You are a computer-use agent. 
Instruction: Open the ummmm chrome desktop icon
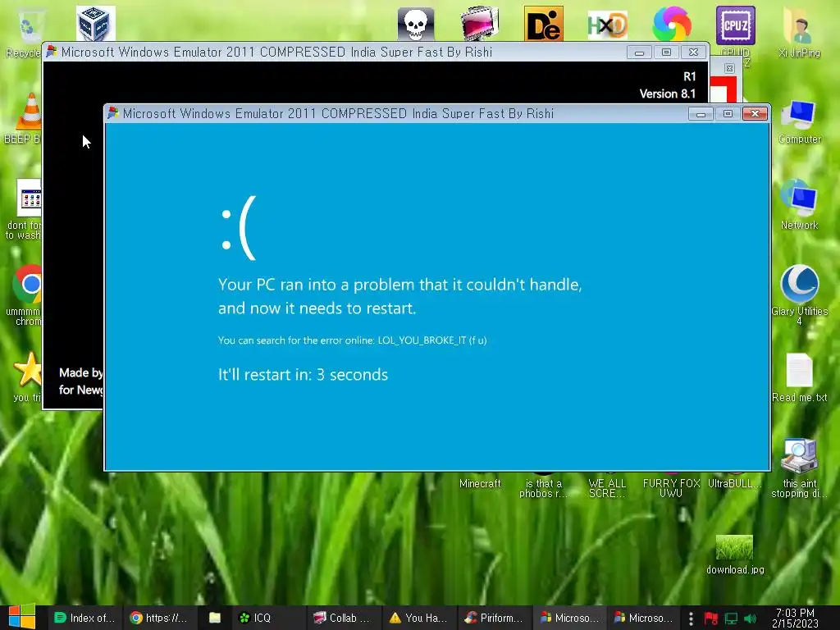pyautogui.click(x=25, y=294)
